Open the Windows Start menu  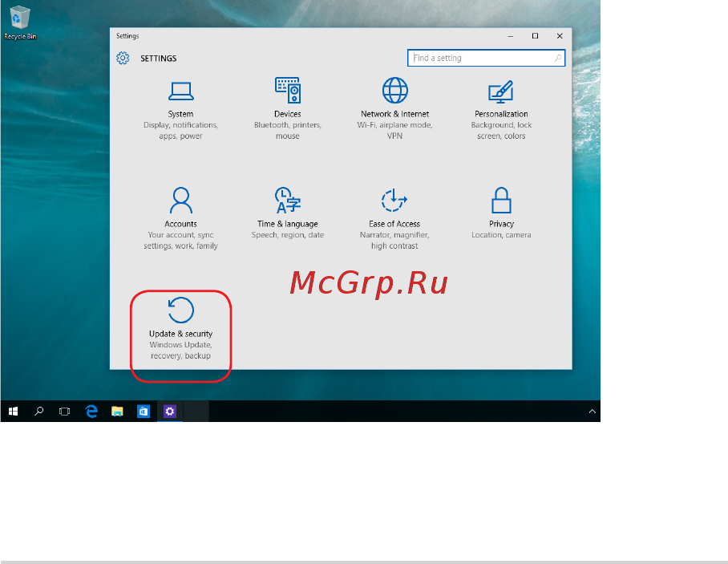pos(13,411)
